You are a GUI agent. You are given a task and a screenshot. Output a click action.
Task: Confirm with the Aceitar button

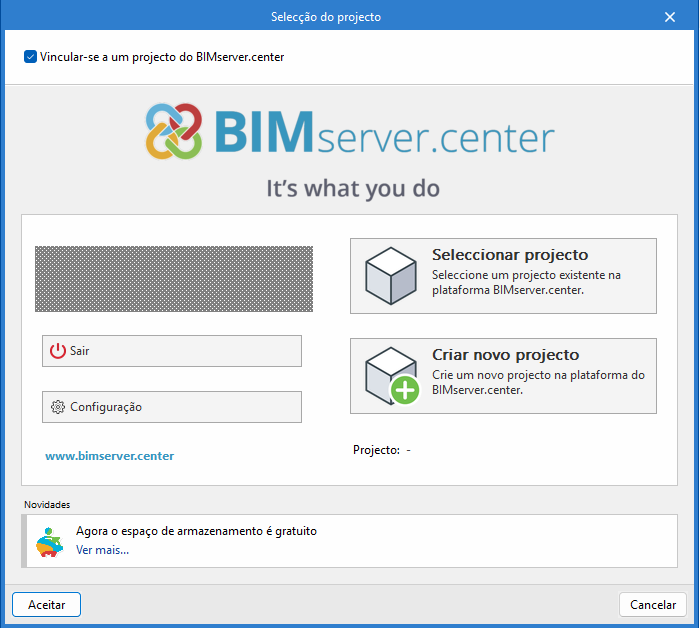point(46,605)
